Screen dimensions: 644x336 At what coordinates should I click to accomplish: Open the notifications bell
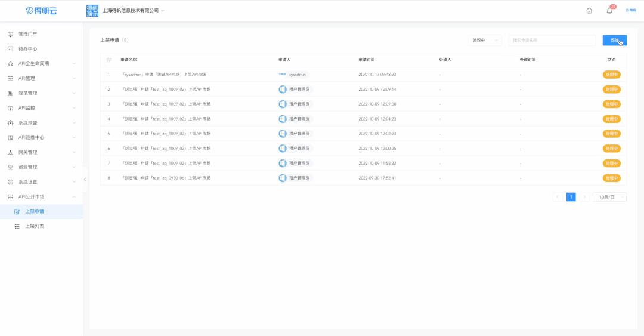[x=609, y=11]
